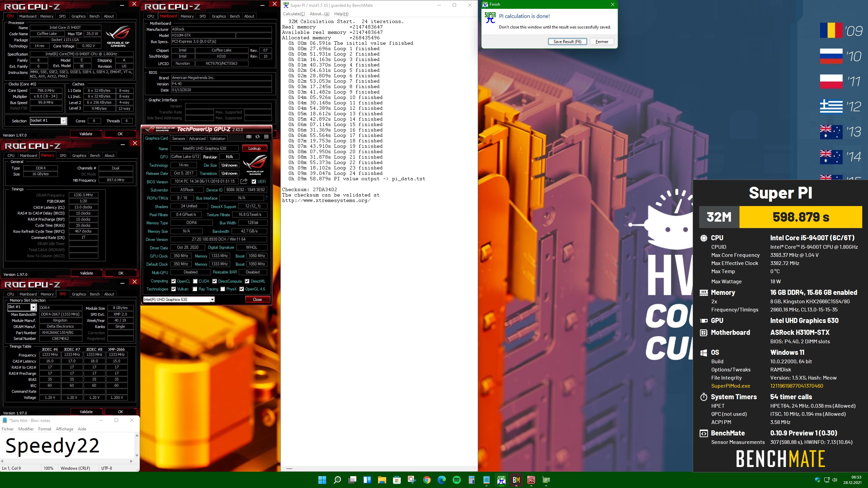Click Notepad vertical scrollbar down arrow
This screenshot has width=868, height=488.
[x=137, y=455]
